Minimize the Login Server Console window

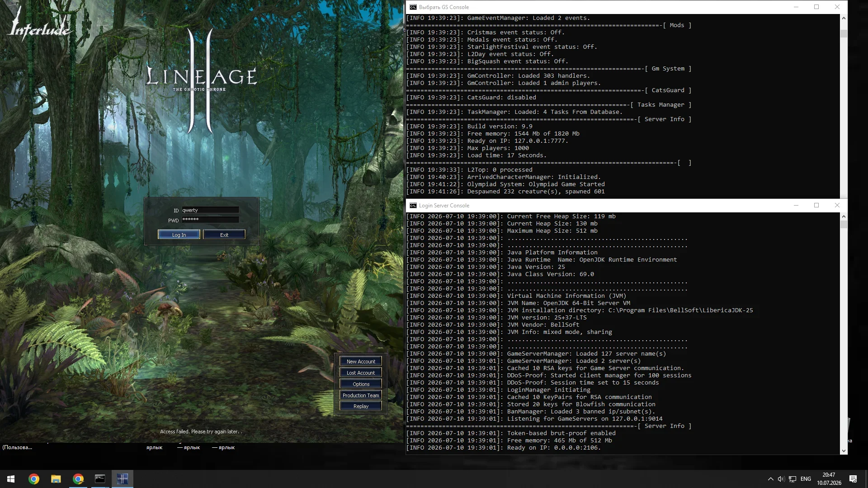pos(796,205)
